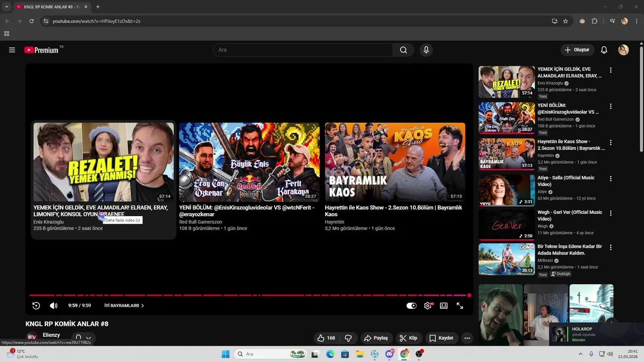Image resolution: width=644 pixels, height=362 pixels.
Task: Play BAYRAMLIK KAOS end screen video
Action: pos(395,162)
